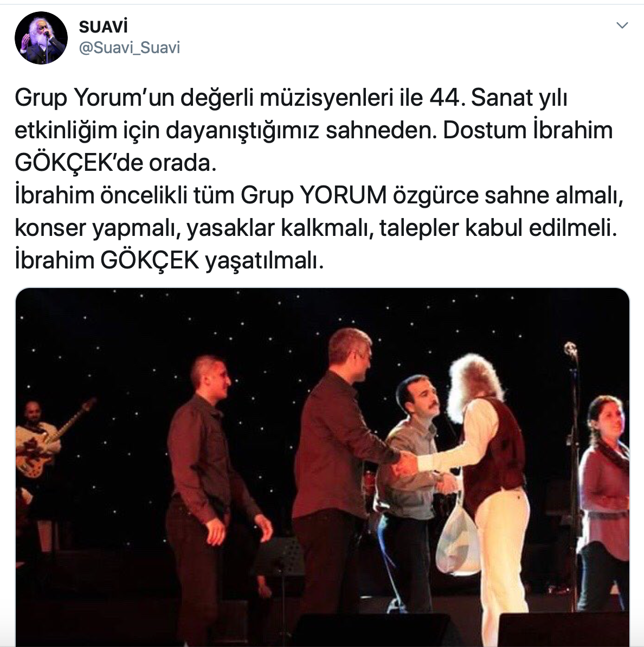
Task: Open the SUAVİ display name profile link
Action: [103, 27]
